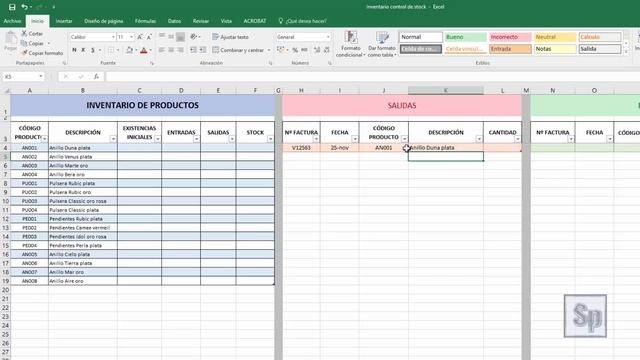
Task: Switch to the Diseño de página tab
Action: click(x=104, y=21)
